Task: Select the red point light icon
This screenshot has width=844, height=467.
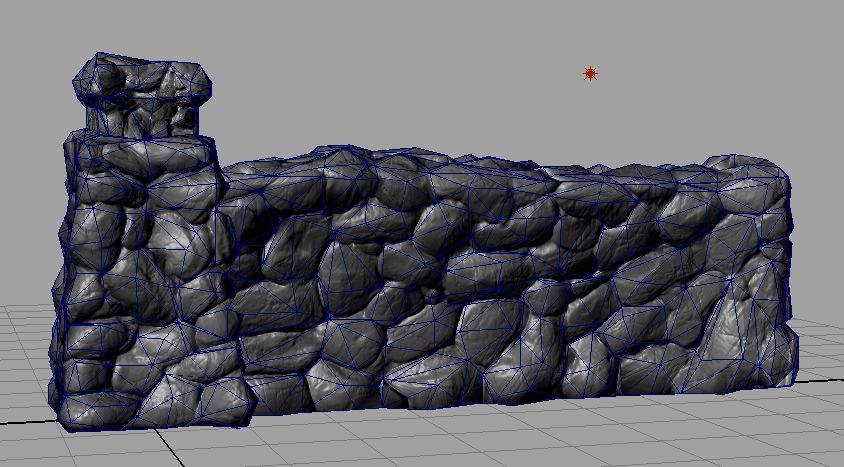Action: click(x=590, y=74)
